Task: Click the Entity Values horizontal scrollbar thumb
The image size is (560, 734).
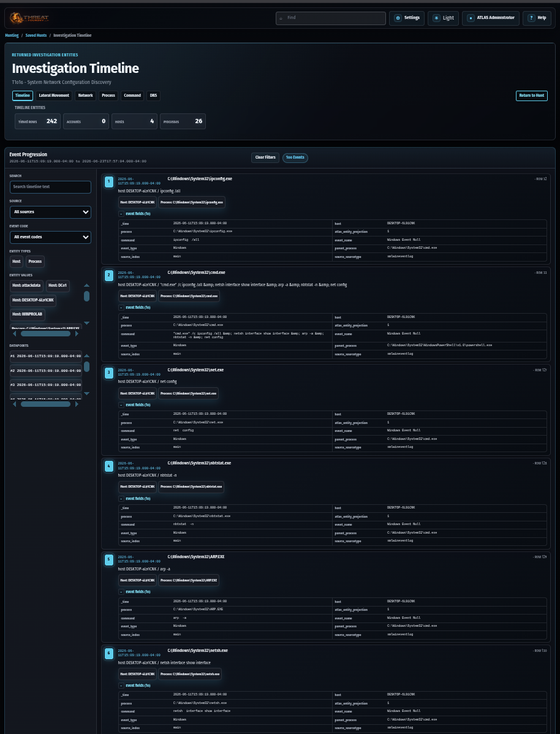Action: pos(45,334)
